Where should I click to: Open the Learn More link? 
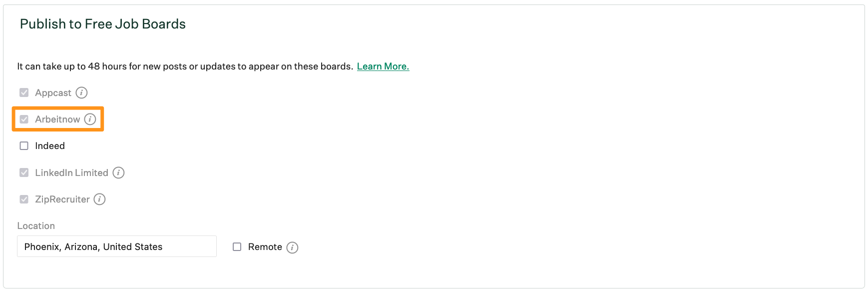point(383,66)
